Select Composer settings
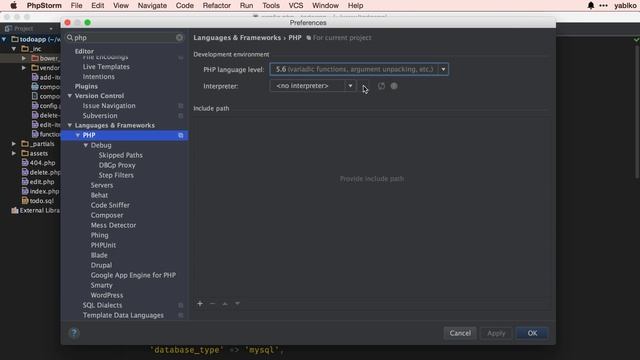640x360 pixels. pos(107,215)
